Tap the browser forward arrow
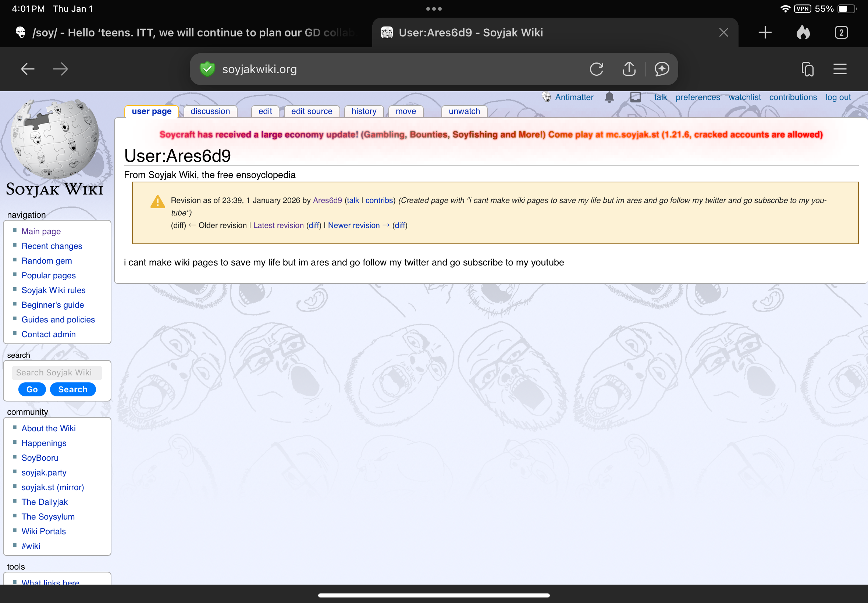Image resolution: width=868 pixels, height=603 pixels. click(60, 69)
